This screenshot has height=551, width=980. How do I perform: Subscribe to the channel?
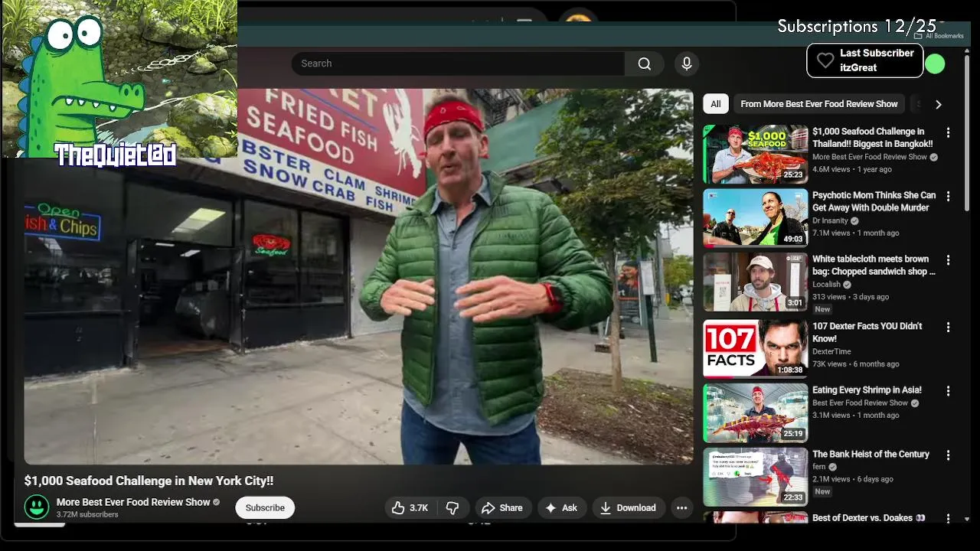(265, 507)
